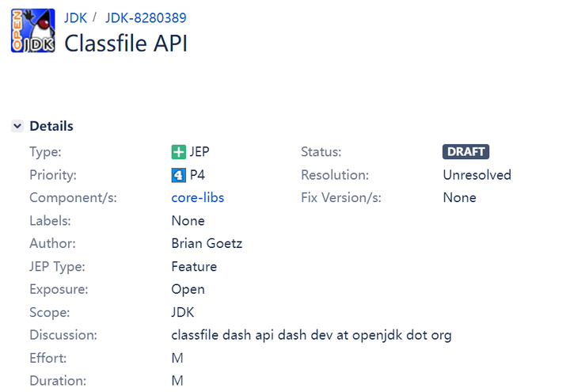The image size is (570, 392).
Task: Click the Unresolved resolution value
Action: click(477, 175)
